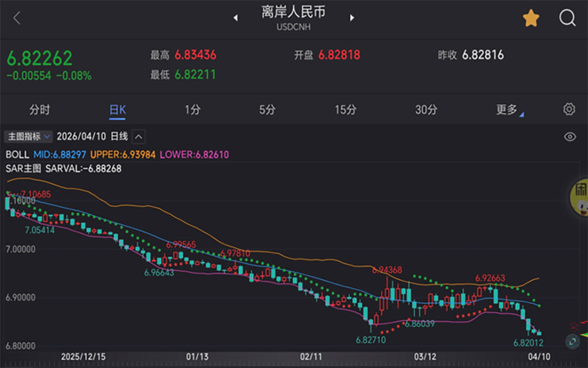View the 15分 chart
The image size is (588, 368).
click(x=345, y=110)
